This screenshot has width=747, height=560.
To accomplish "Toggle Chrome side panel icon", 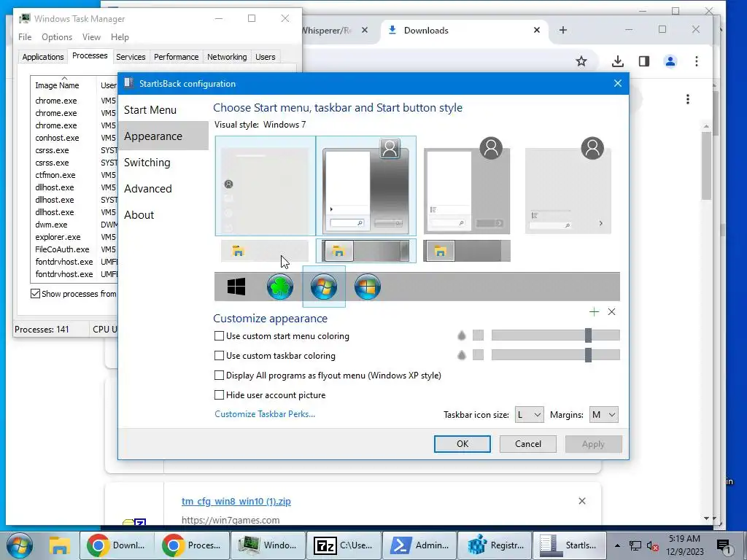I will pos(644,61).
